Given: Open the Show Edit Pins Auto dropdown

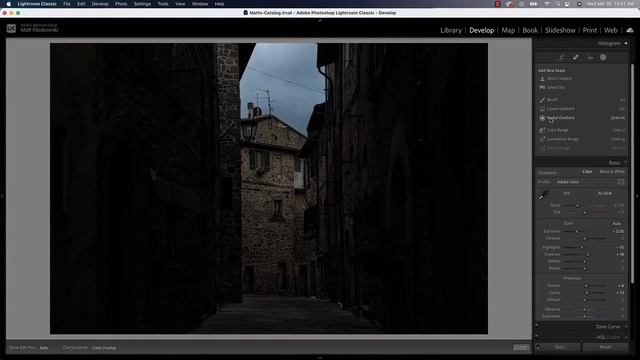Looking at the screenshot, I should pyautogui.click(x=44, y=348).
